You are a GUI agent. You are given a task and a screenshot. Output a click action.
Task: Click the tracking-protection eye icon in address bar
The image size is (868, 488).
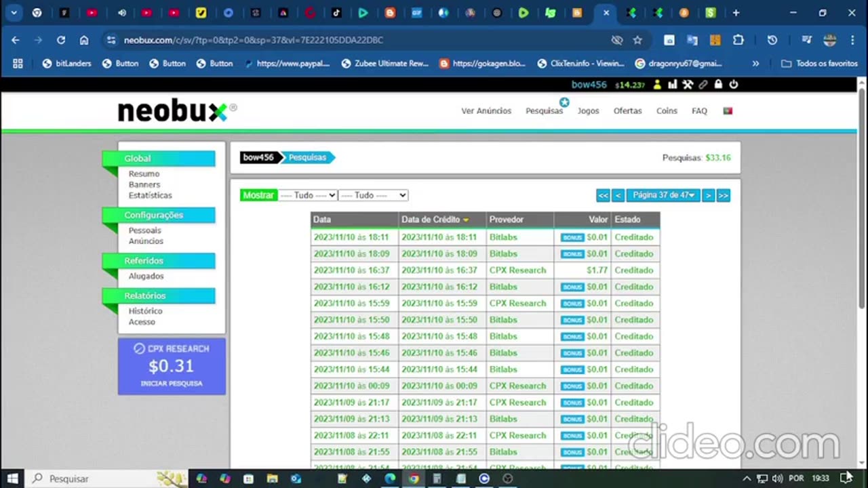pos(616,40)
